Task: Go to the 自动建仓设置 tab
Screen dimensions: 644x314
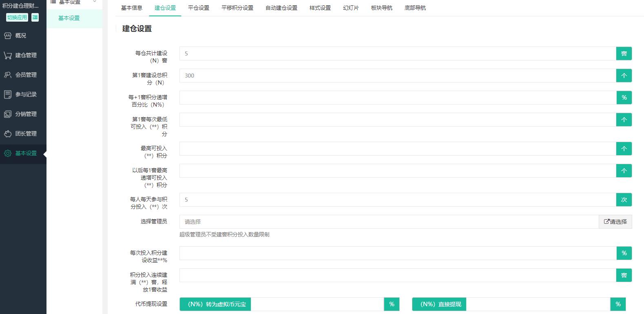Action: tap(281, 8)
